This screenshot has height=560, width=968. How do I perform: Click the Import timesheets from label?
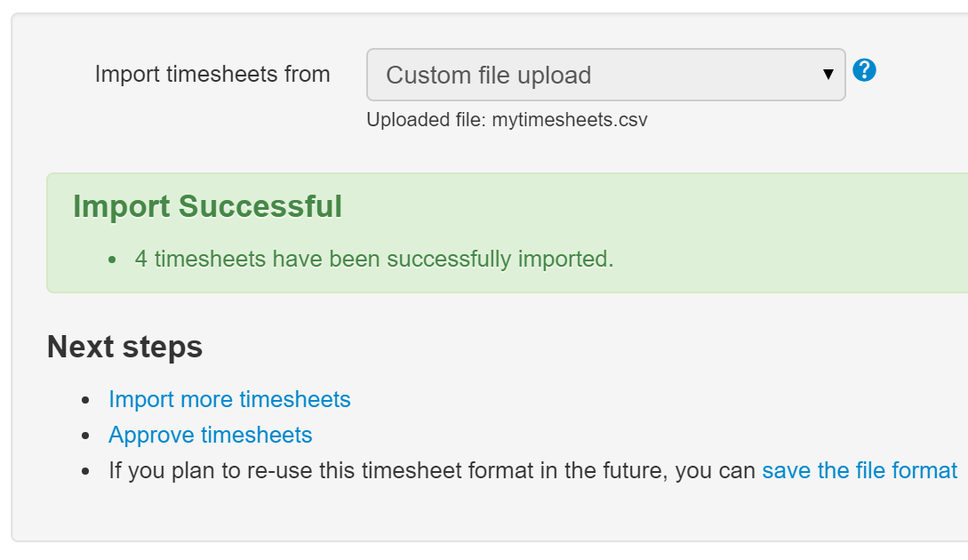(x=212, y=74)
